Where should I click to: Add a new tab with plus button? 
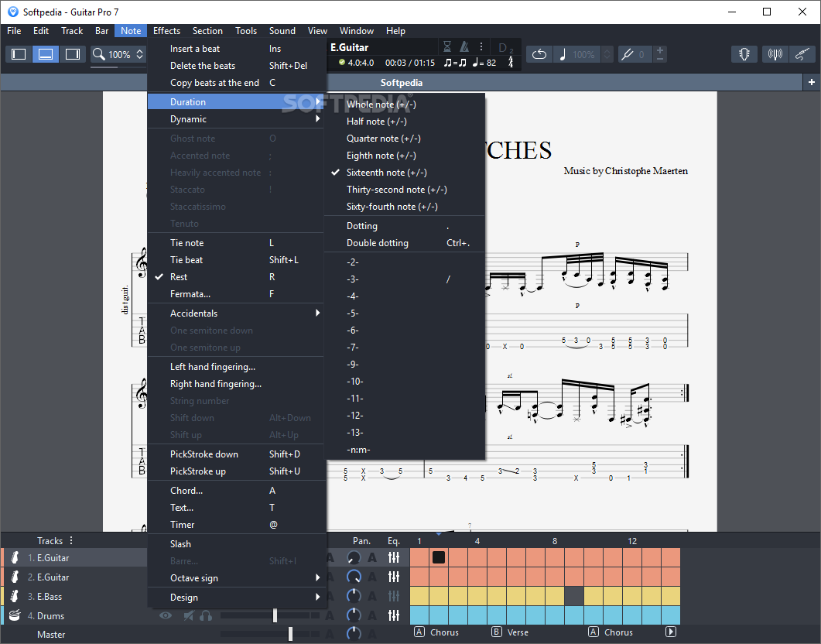812,82
